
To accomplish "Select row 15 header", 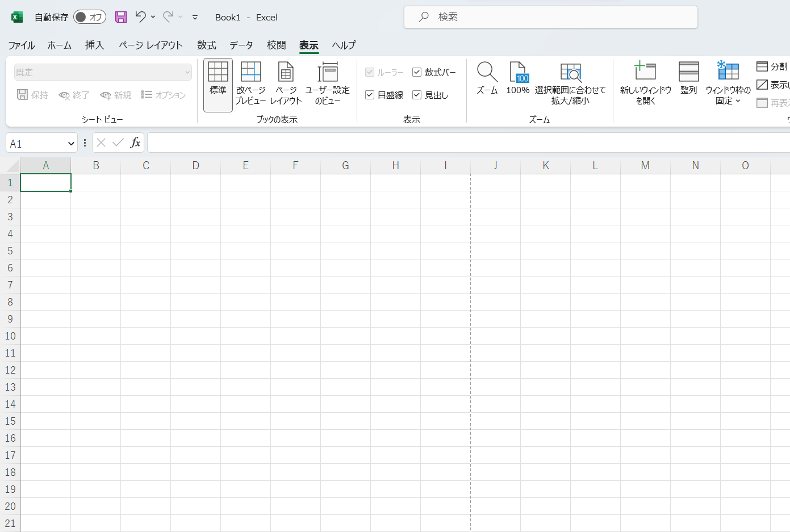I will (x=10, y=421).
